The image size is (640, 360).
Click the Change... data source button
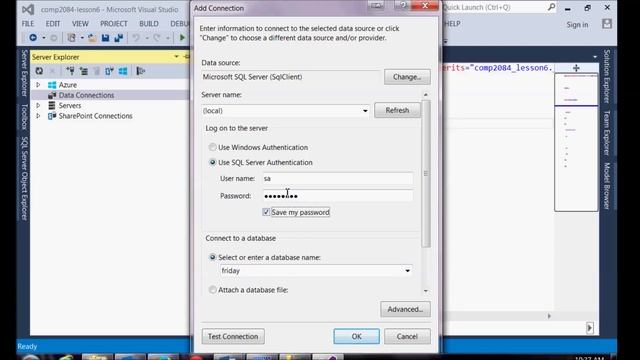(x=407, y=77)
